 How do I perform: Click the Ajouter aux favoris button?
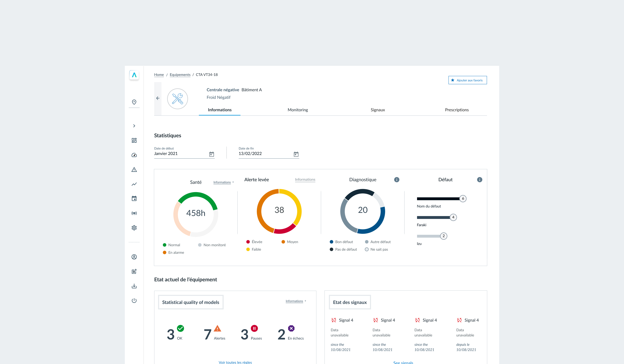pyautogui.click(x=467, y=80)
